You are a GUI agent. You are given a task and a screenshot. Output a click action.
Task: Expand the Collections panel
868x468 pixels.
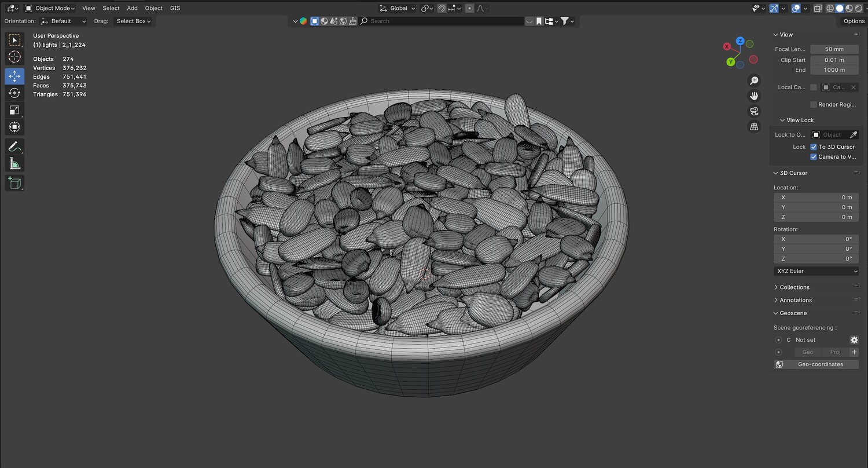[x=794, y=287]
